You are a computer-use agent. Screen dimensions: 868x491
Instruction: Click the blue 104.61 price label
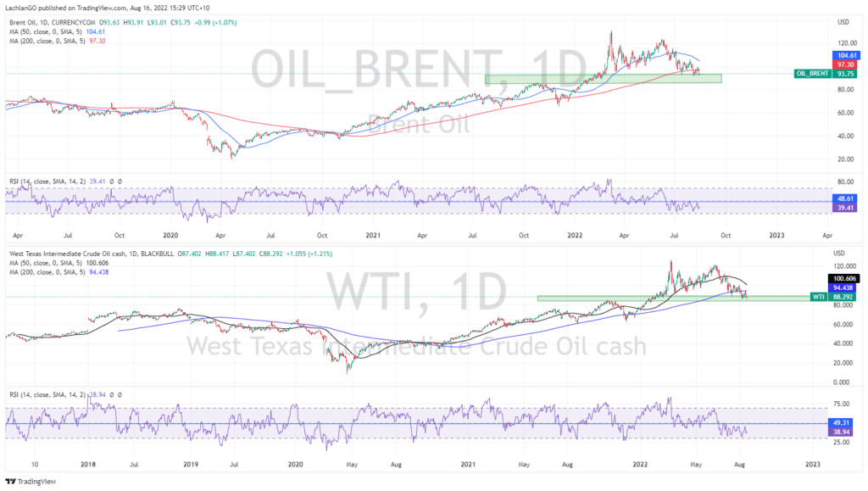click(844, 54)
